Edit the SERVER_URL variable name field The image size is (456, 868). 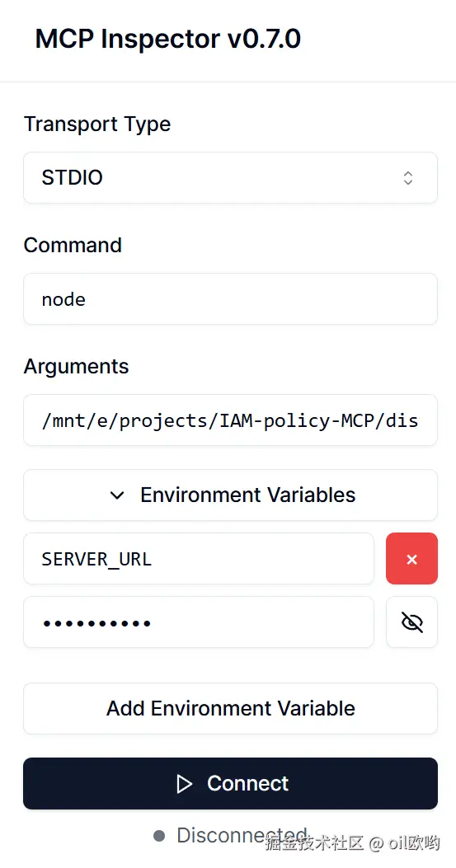[199, 559]
